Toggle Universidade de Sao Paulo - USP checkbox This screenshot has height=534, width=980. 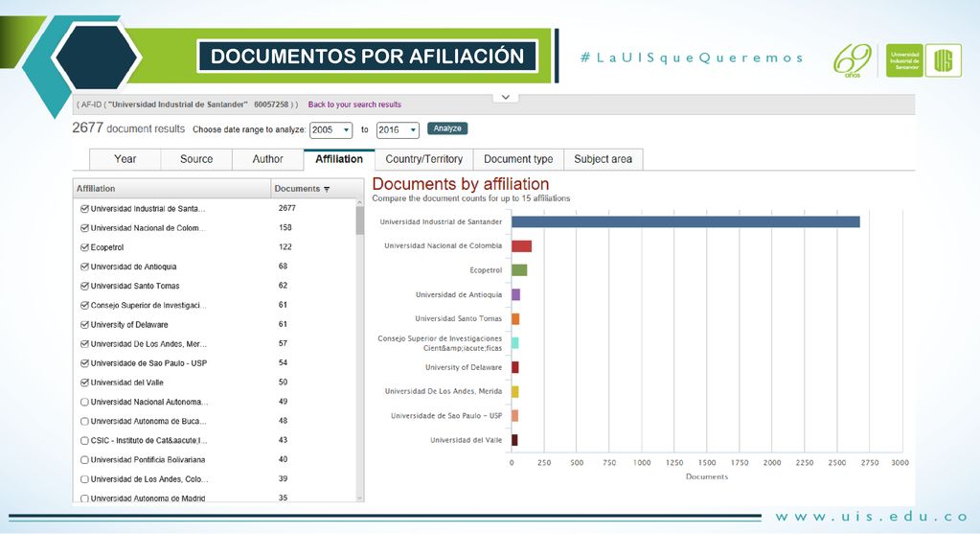pyautogui.click(x=84, y=363)
